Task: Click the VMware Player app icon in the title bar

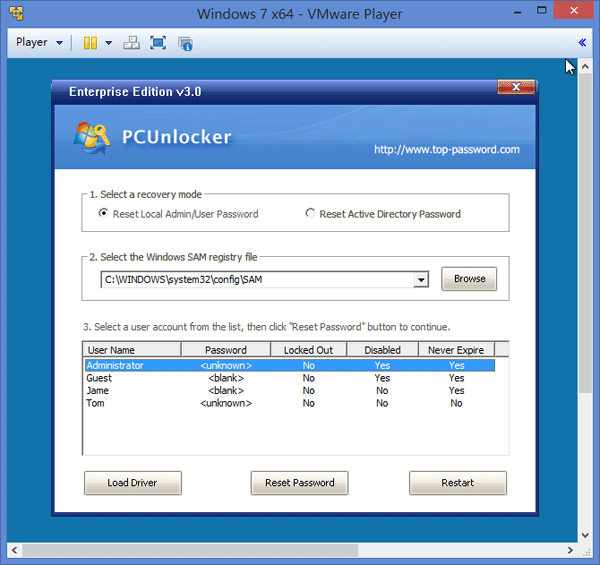Action: pyautogui.click(x=16, y=13)
